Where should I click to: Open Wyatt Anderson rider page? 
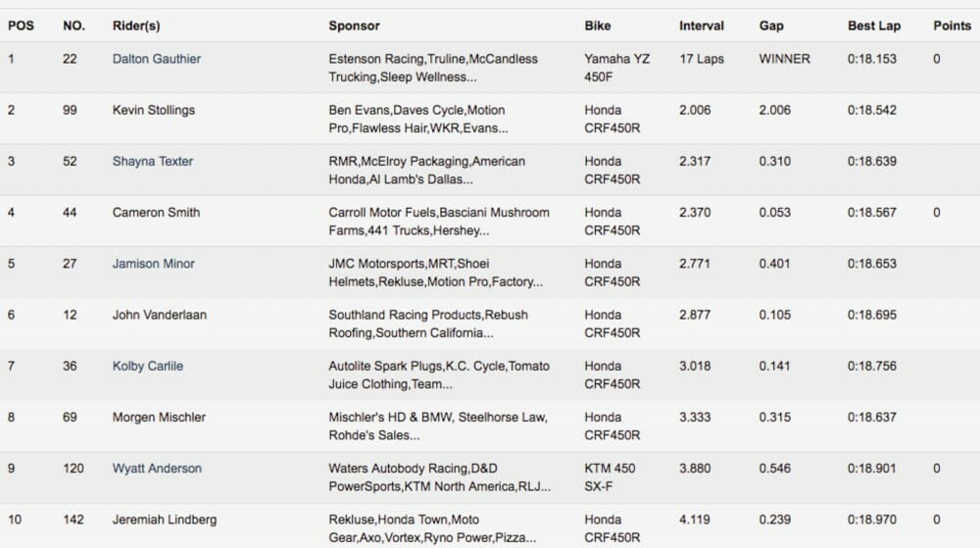pyautogui.click(x=157, y=469)
